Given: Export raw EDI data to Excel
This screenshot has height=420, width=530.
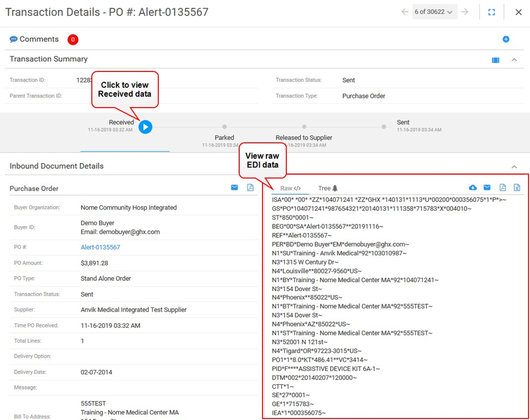Looking at the screenshot, I should (517, 188).
